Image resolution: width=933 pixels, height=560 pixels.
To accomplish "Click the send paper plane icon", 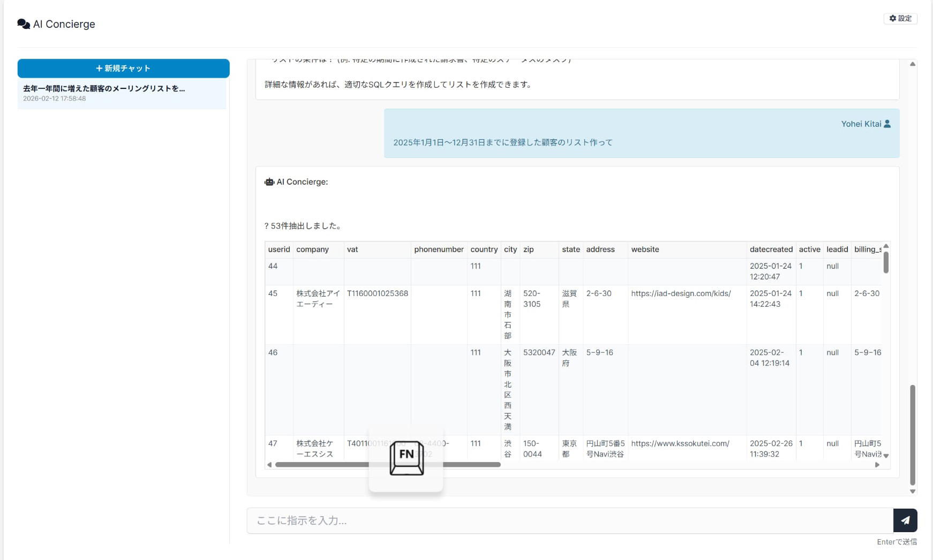I will [905, 520].
